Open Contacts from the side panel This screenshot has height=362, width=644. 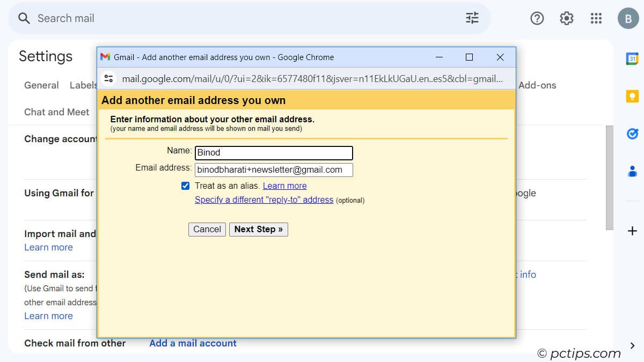[632, 171]
